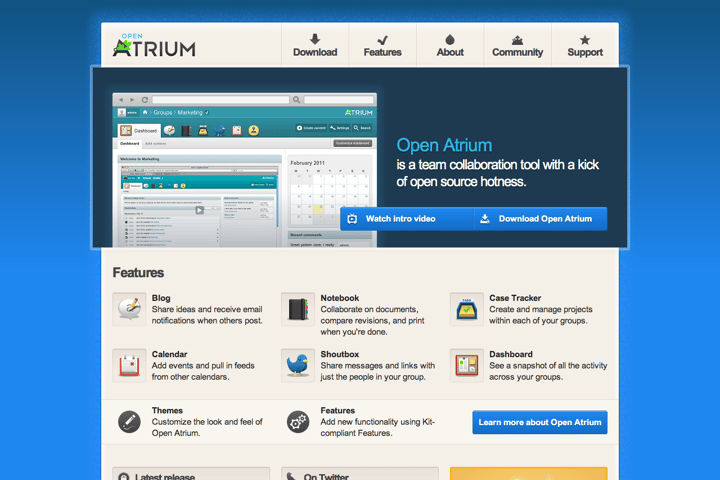Go to the Features navigation tab

(x=382, y=45)
